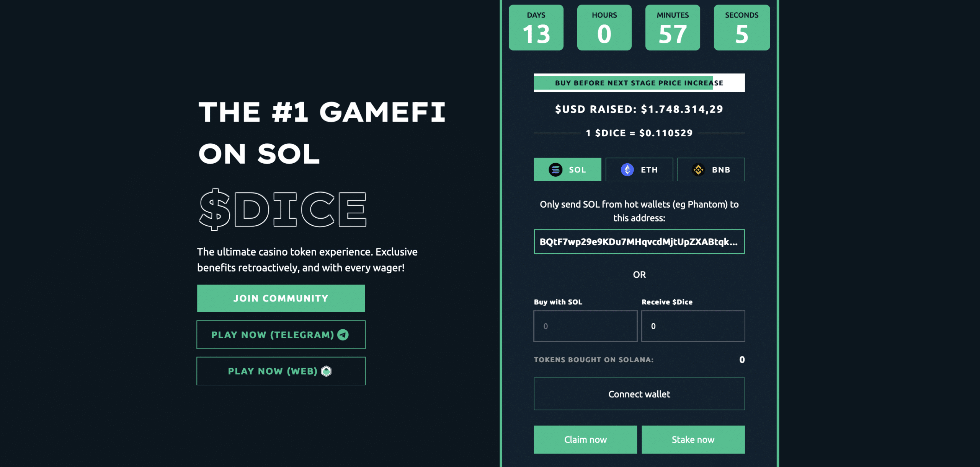Click the Receive $Dice input field
The height and width of the screenshot is (467, 980).
tap(693, 326)
